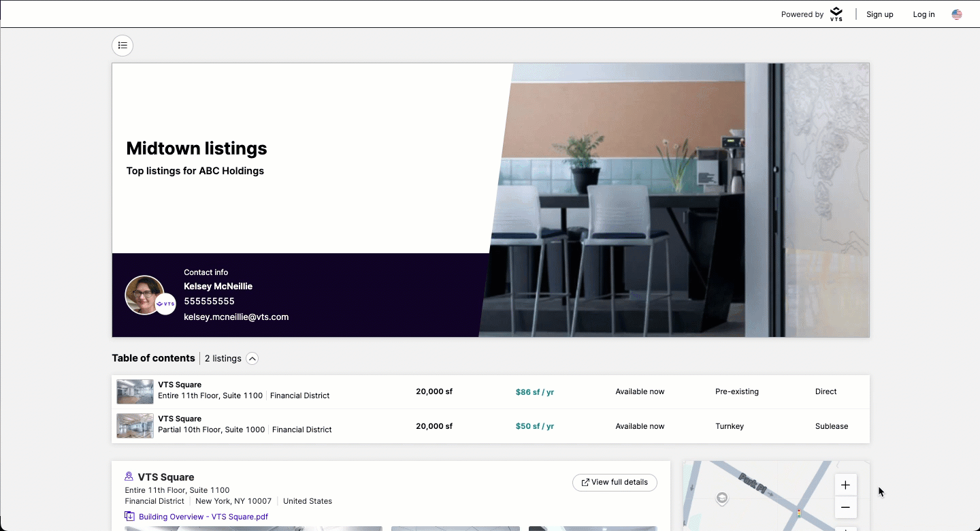This screenshot has width=980, height=531.
Task: Collapse the table of contents listings
Action: pyautogui.click(x=252, y=359)
